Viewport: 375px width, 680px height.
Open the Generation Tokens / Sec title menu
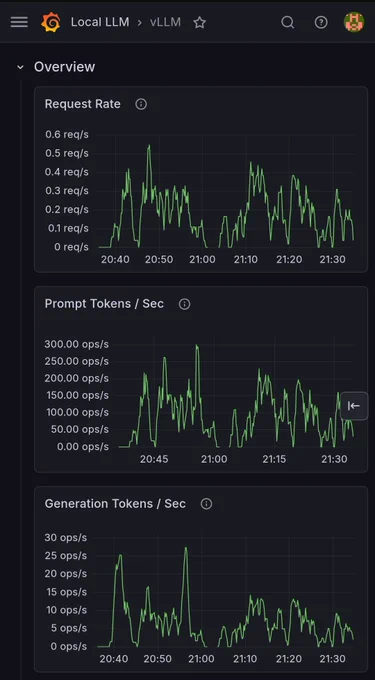point(115,503)
